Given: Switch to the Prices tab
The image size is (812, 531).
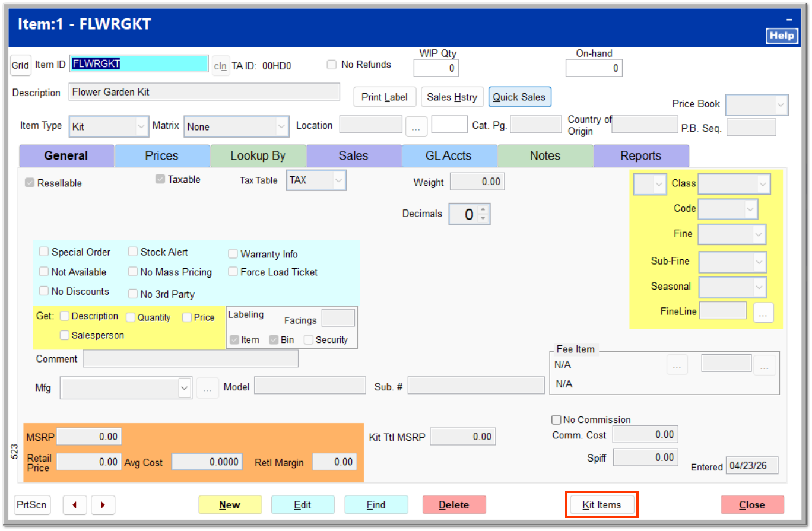Looking at the screenshot, I should 162,156.
